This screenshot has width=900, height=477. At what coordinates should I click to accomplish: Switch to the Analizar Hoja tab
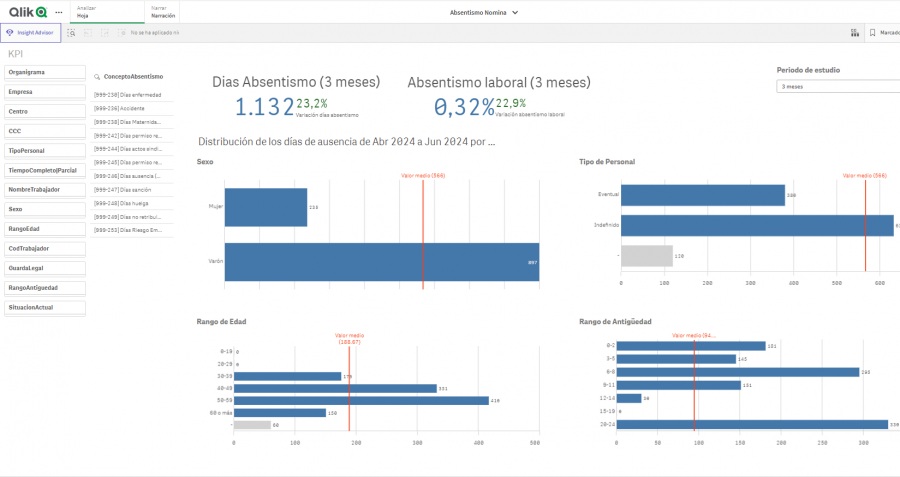click(x=87, y=12)
